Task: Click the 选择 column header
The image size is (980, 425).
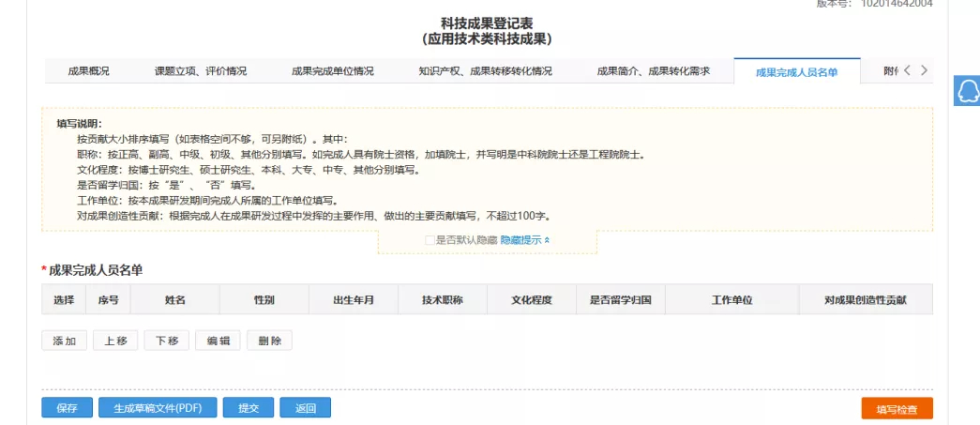Action: 64,299
